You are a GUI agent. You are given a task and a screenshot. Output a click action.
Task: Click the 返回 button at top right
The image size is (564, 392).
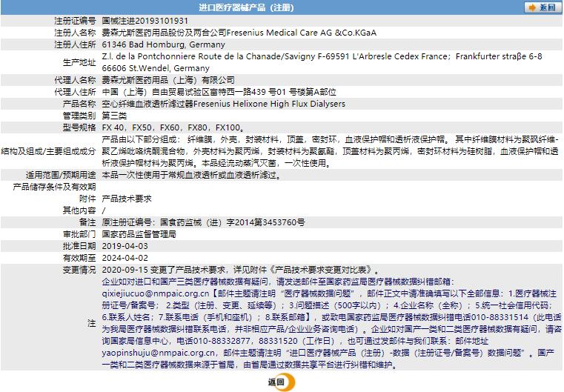pos(543,7)
